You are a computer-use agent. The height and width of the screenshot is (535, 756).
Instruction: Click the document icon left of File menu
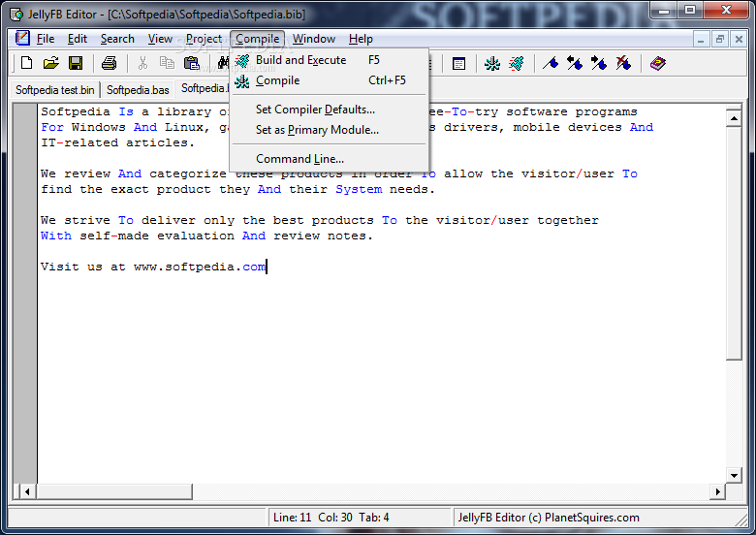[22, 38]
